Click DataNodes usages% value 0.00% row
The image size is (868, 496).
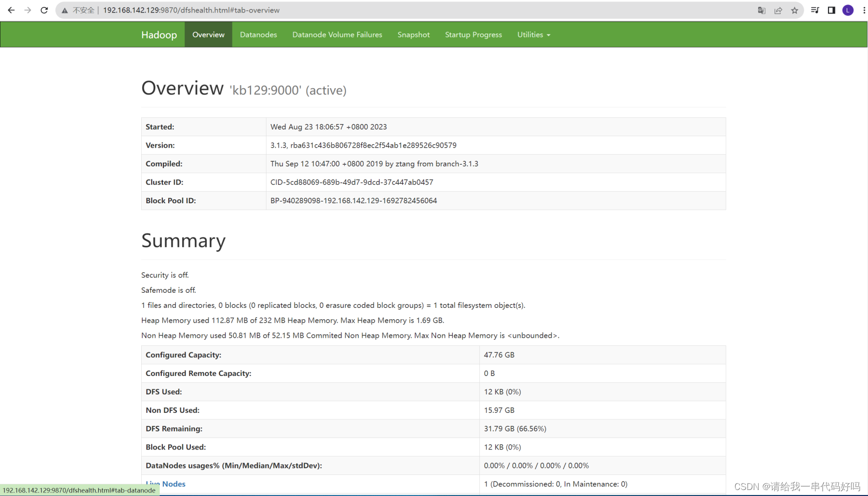tap(536, 466)
